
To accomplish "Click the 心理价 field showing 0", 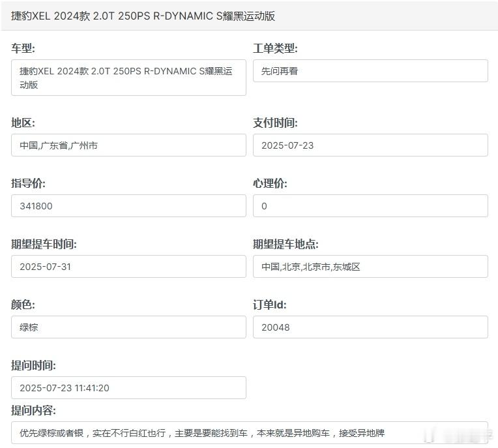I will pos(370,206).
